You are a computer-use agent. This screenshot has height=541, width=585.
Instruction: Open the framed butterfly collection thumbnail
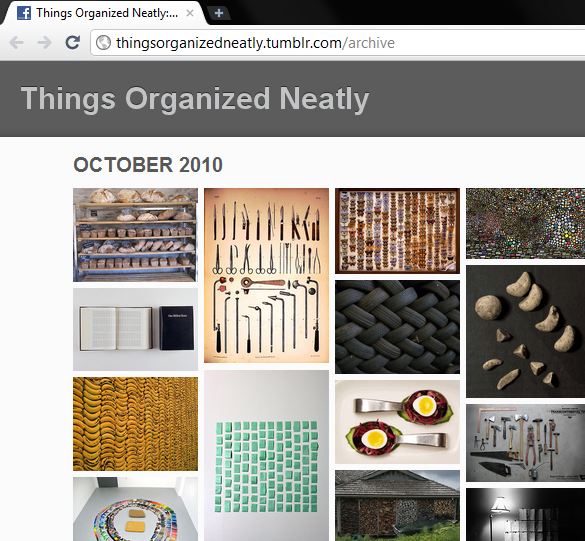click(x=397, y=231)
